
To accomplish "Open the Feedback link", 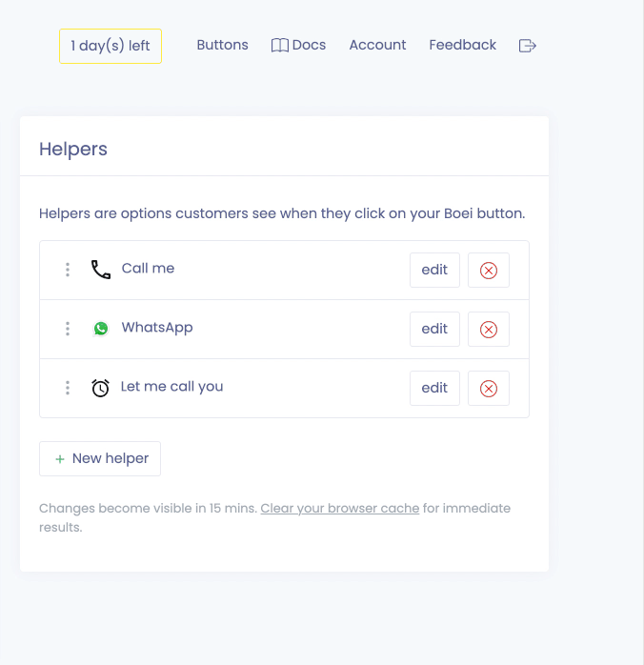I will tap(462, 45).
